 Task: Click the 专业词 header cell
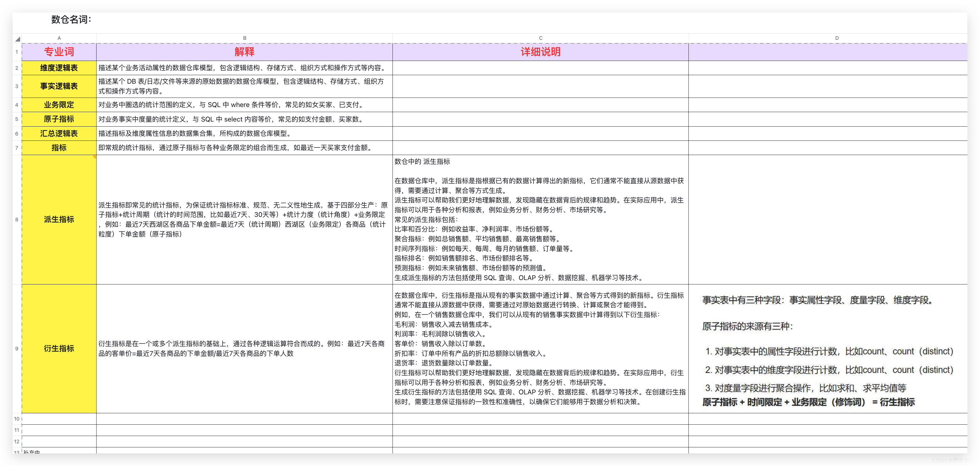coord(59,52)
